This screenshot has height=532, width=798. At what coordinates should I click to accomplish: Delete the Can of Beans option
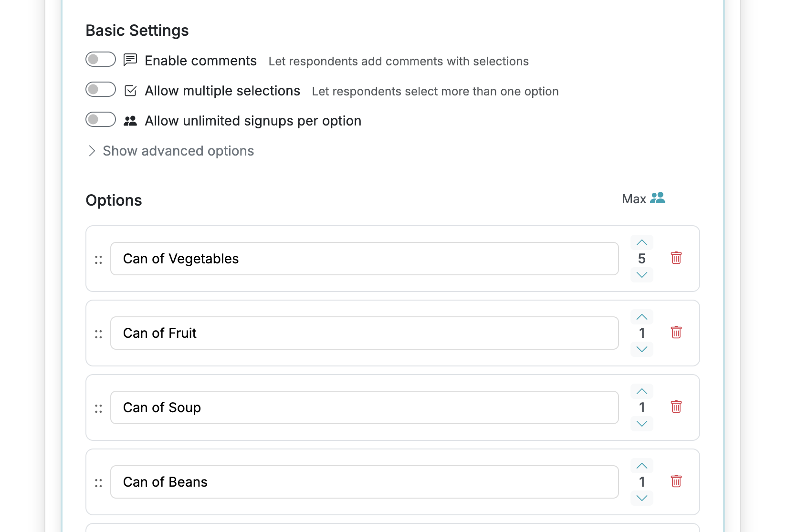676,481
